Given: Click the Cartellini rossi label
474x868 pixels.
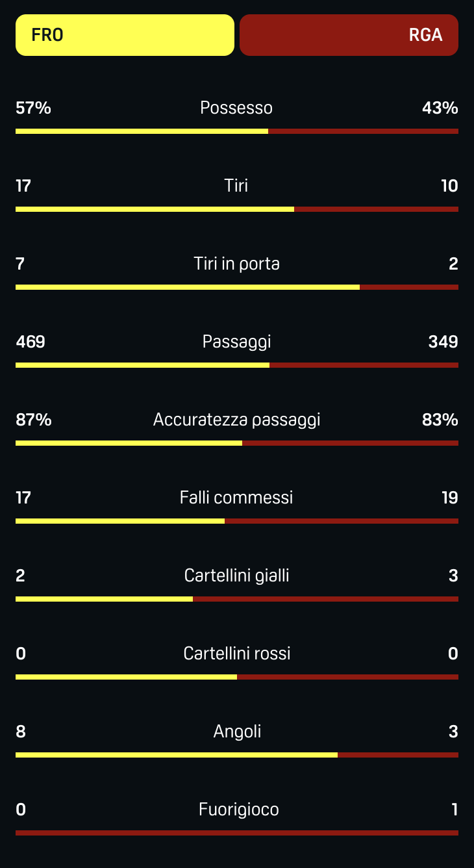Looking at the screenshot, I should tap(236, 654).
